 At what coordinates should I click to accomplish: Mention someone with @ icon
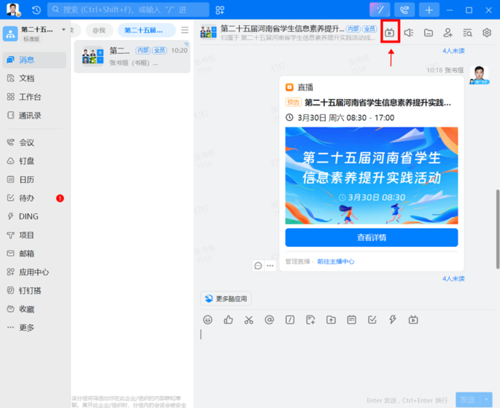pyautogui.click(x=269, y=320)
